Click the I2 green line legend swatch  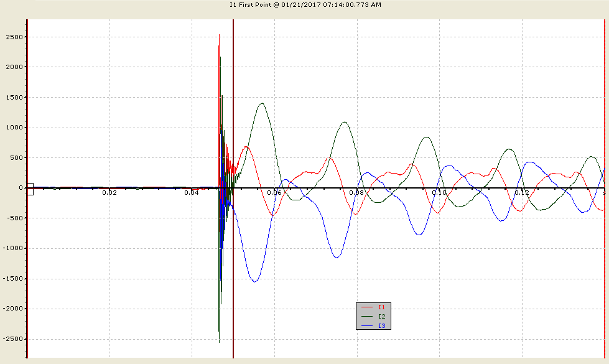pyautogui.click(x=367, y=317)
